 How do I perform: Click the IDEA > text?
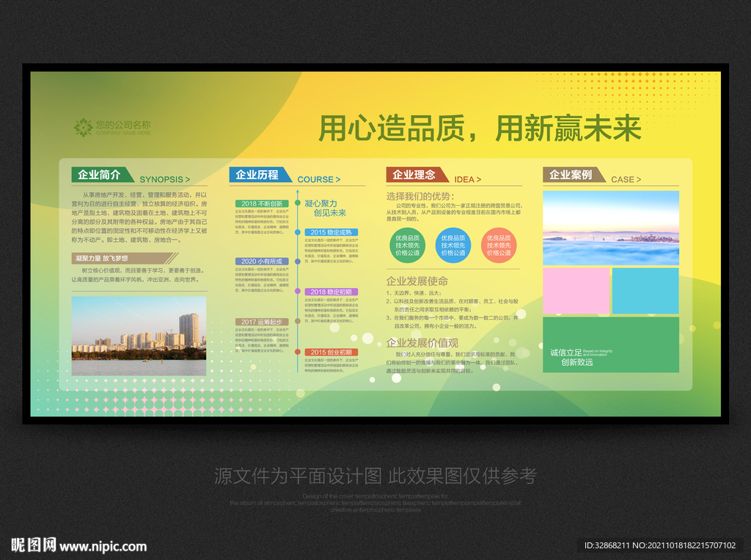click(467, 180)
